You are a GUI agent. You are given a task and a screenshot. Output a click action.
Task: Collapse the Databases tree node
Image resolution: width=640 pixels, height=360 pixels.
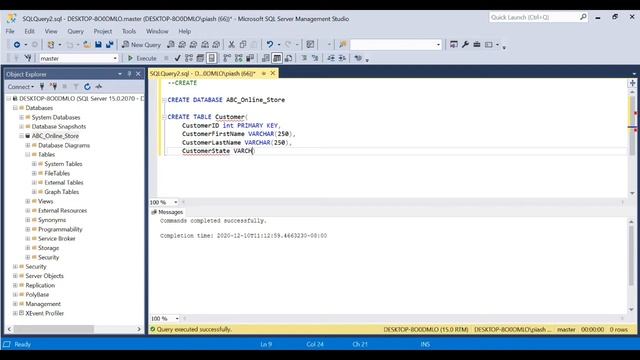click(15, 108)
